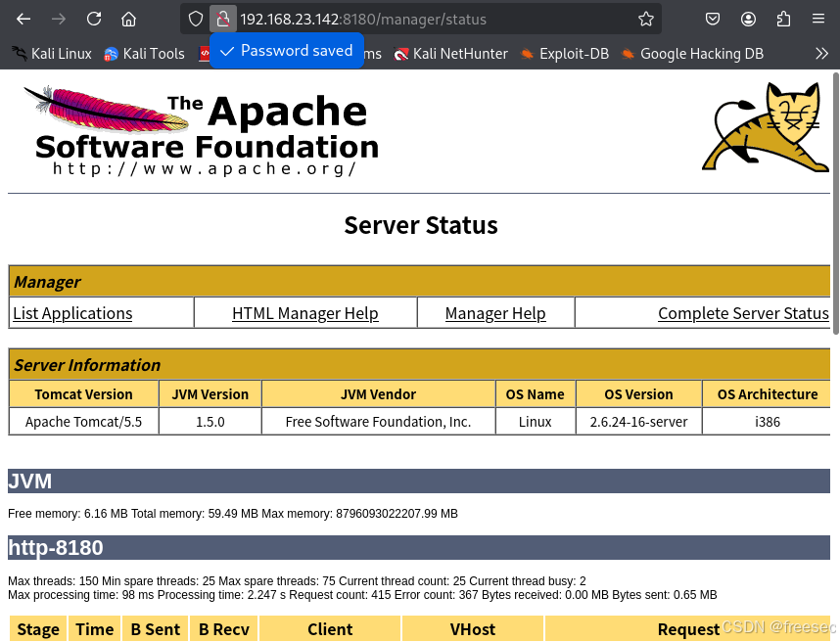This screenshot has width=840, height=642.
Task: Bookmark this page with the star icon
Action: click(x=646, y=20)
